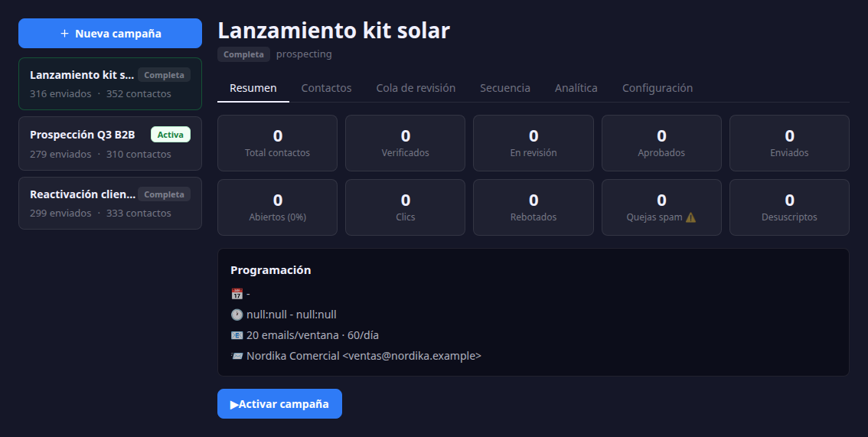Click the Nordika Comercial sender address

pos(364,356)
